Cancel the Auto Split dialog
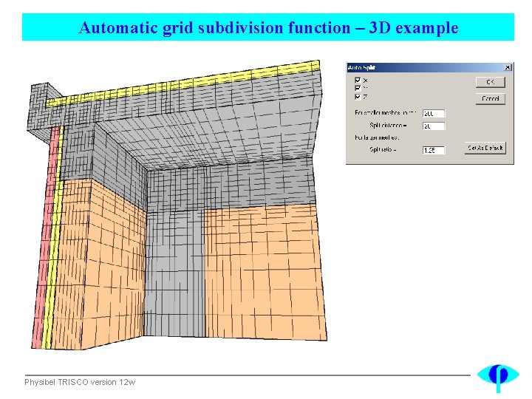Screen dimensions: 532x399 tap(491, 99)
